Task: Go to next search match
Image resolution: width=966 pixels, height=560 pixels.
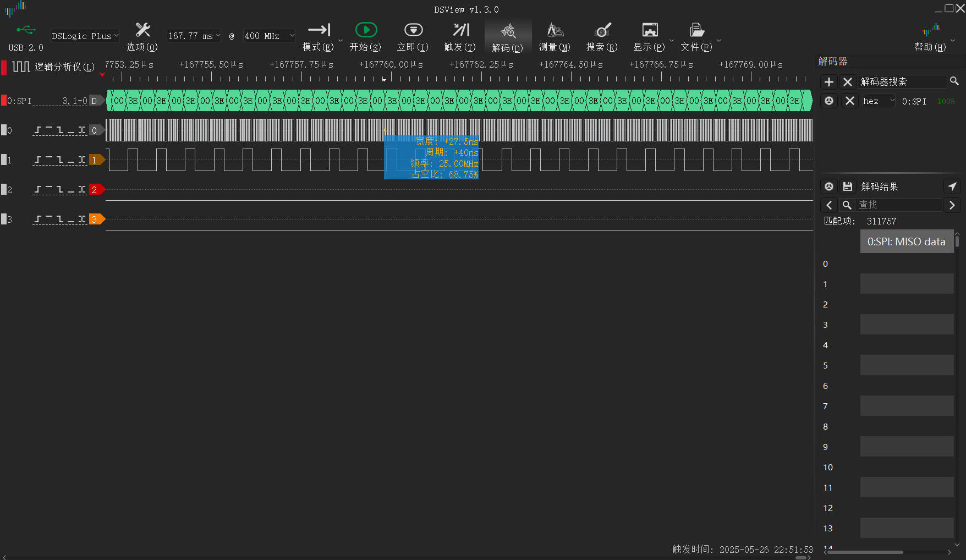Action: click(952, 205)
